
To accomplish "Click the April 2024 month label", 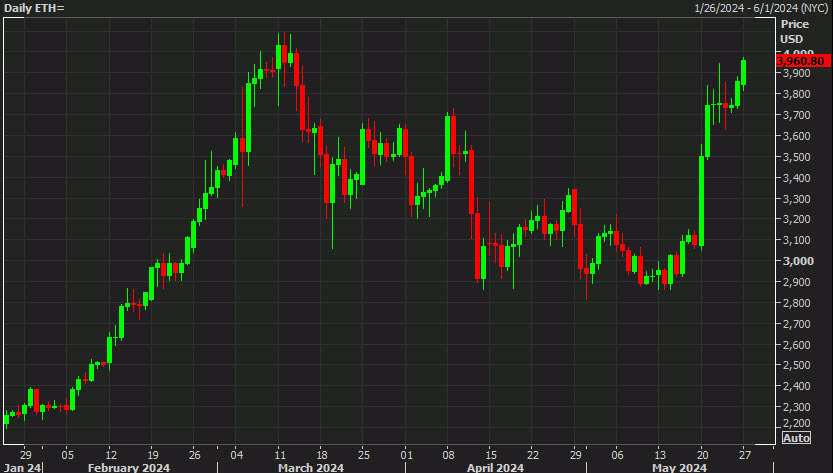I will pos(496,466).
